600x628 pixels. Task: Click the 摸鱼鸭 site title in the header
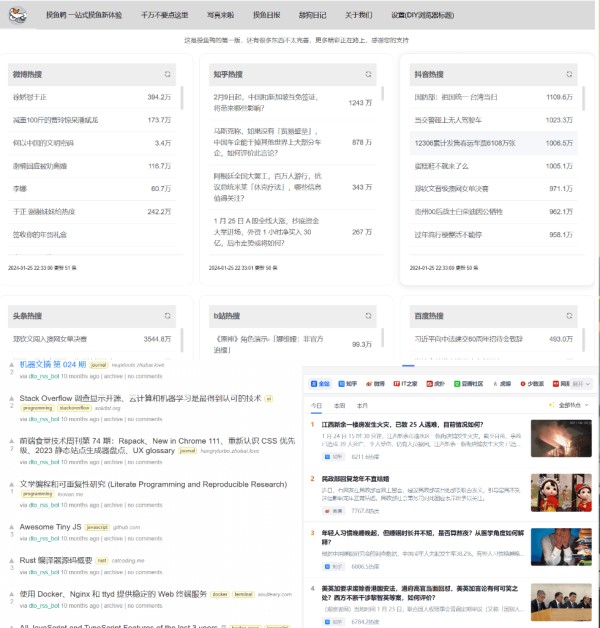point(84,15)
